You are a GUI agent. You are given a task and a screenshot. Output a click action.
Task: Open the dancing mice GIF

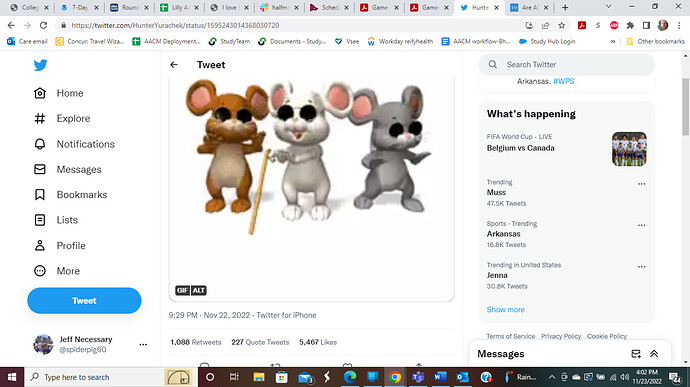[x=312, y=189]
